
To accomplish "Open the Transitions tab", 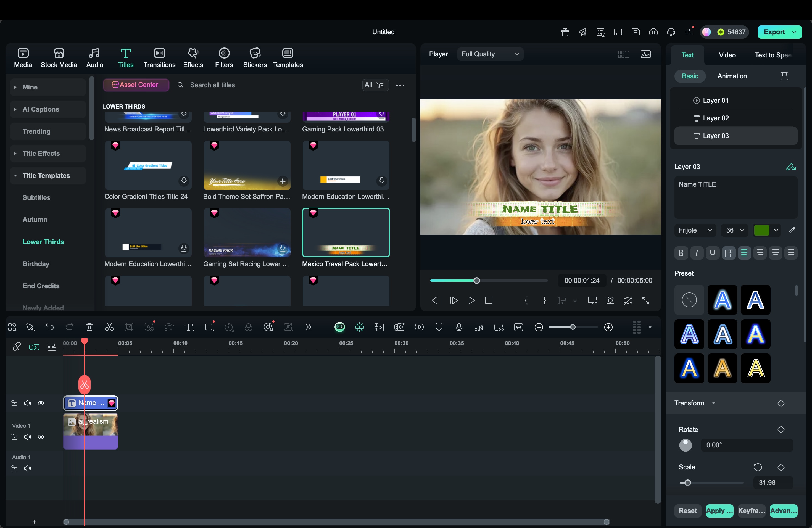I will [x=159, y=58].
